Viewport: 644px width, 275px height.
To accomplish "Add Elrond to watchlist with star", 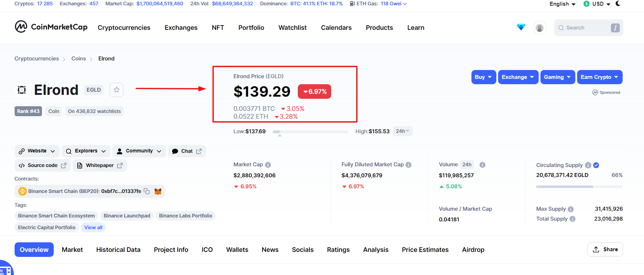I will pos(116,90).
